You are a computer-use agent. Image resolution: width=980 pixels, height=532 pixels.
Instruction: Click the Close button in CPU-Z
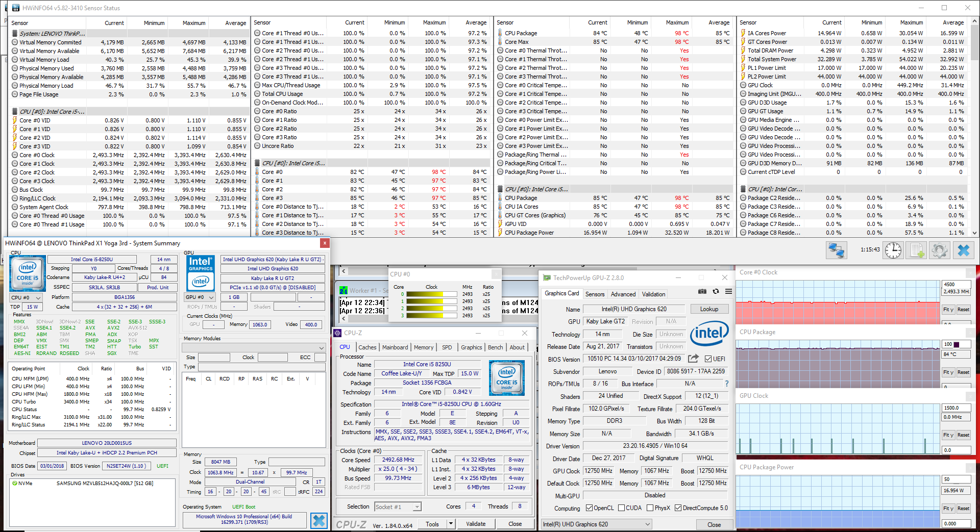click(x=515, y=524)
